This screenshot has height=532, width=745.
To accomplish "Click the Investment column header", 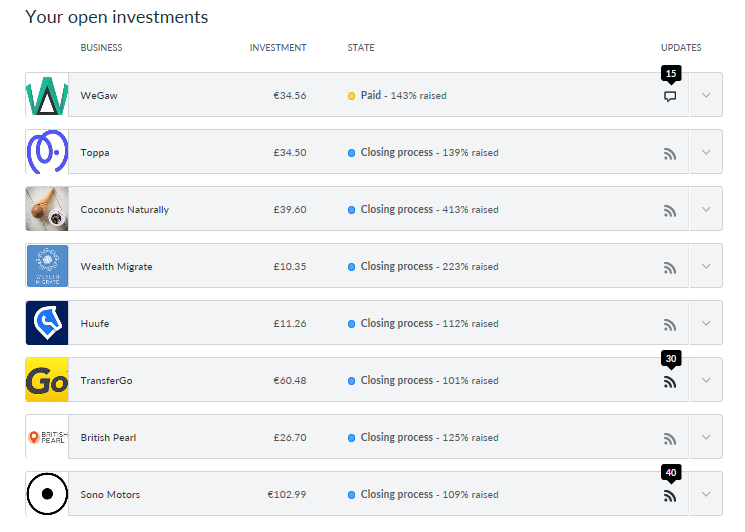I will 278,48.
